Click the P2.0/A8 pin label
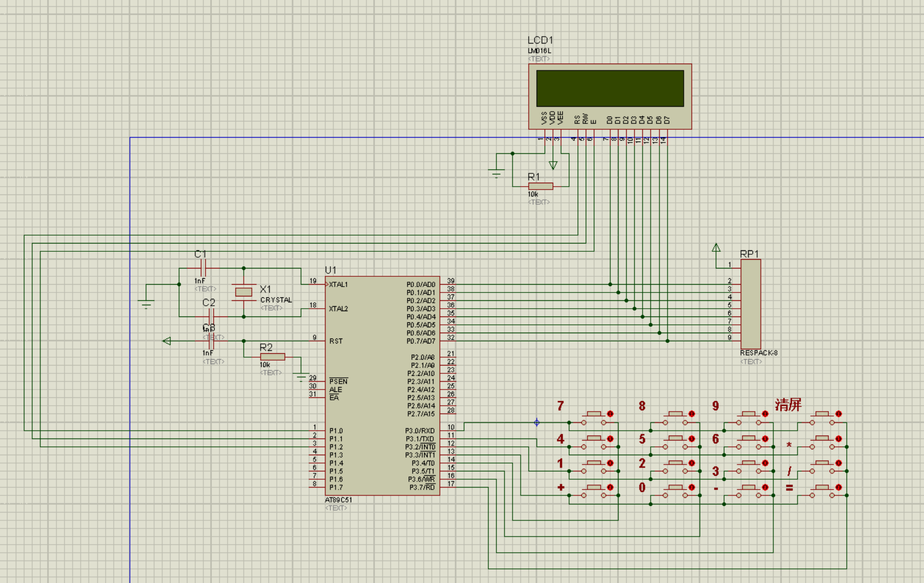The image size is (924, 583). coord(423,357)
